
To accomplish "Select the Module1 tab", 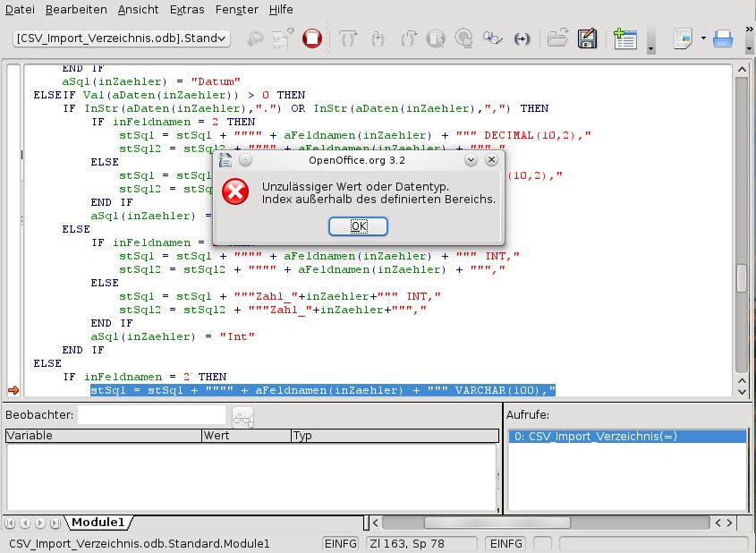I will [98, 522].
